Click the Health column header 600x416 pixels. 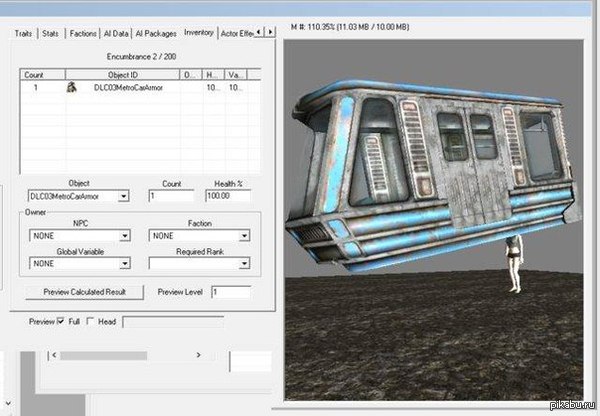pyautogui.click(x=214, y=75)
